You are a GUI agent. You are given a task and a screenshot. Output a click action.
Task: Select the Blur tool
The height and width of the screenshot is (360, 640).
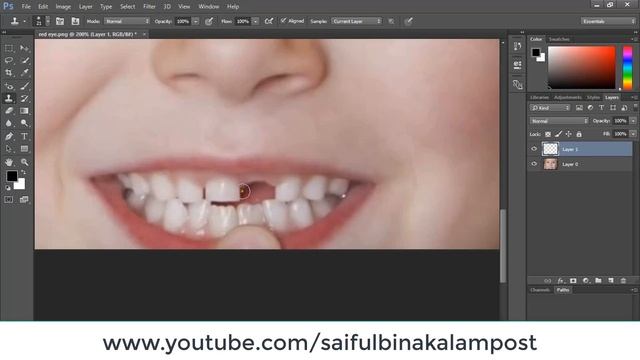[x=9, y=123]
